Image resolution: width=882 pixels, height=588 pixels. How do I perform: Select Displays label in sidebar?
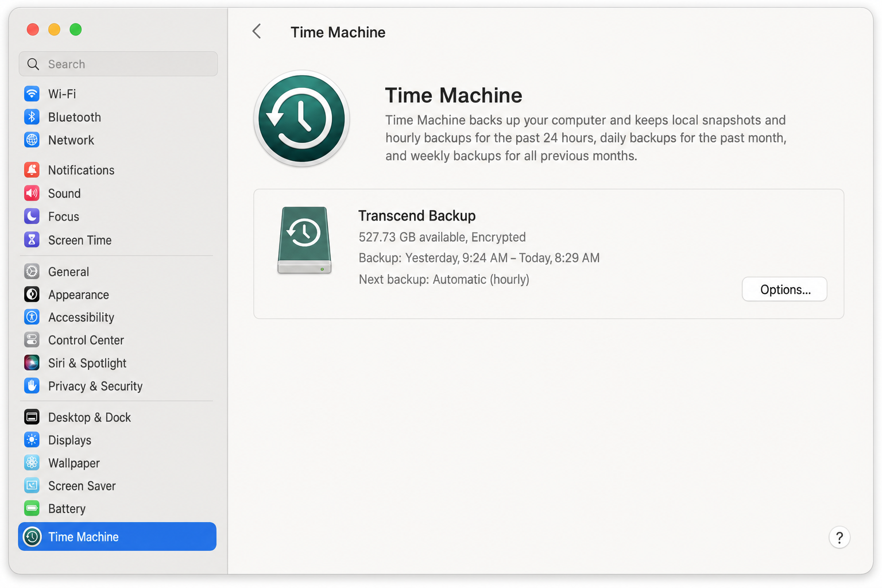(69, 440)
